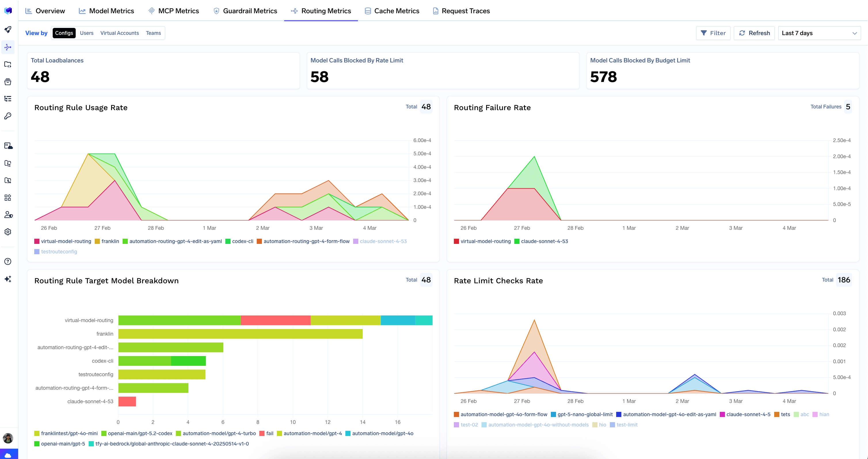Select the user-with-shield admin icon
The image size is (868, 459).
pos(8,215)
